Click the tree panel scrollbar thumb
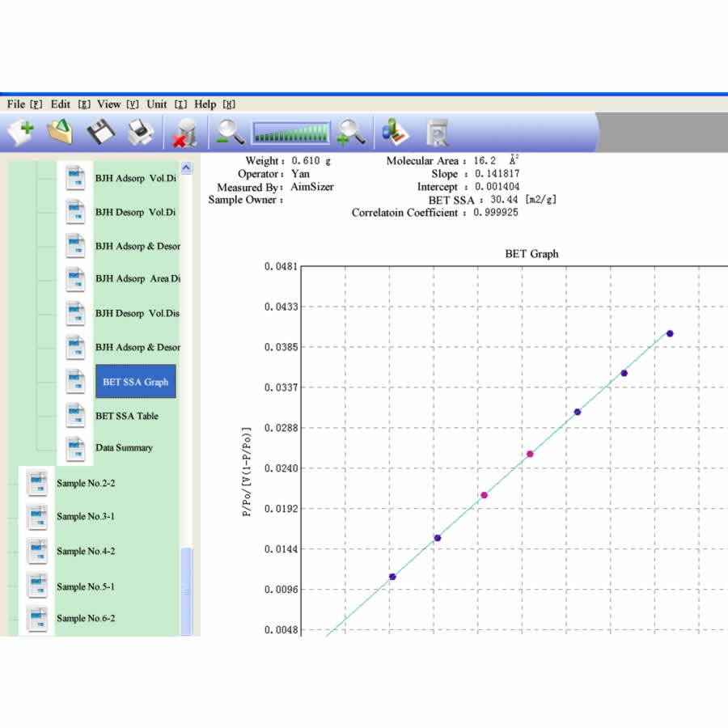The image size is (728, 728). coord(186,591)
